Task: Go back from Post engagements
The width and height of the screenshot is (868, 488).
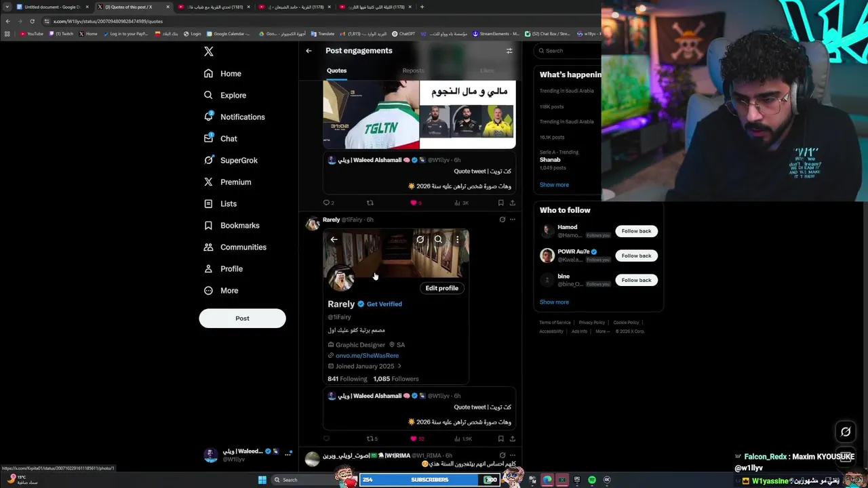Action: [309, 51]
